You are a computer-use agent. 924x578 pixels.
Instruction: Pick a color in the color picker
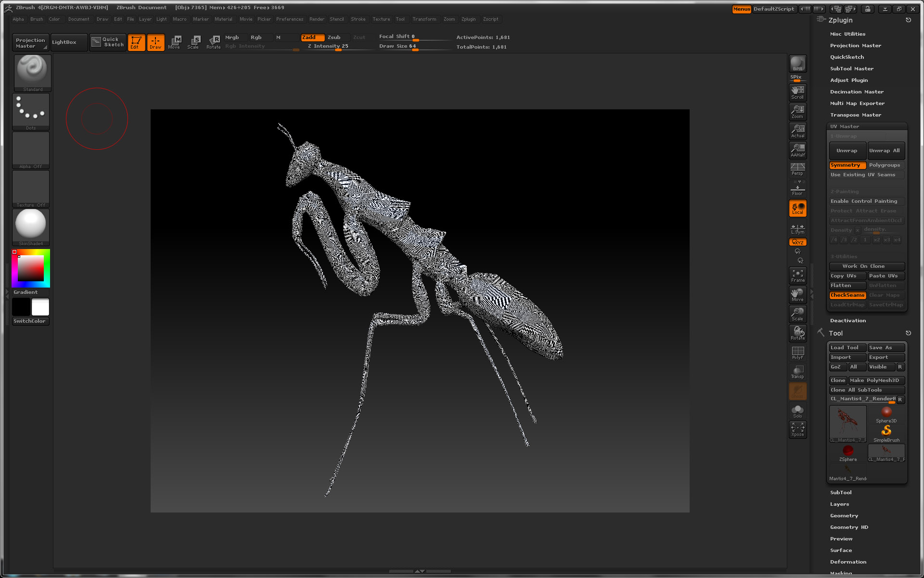31,268
